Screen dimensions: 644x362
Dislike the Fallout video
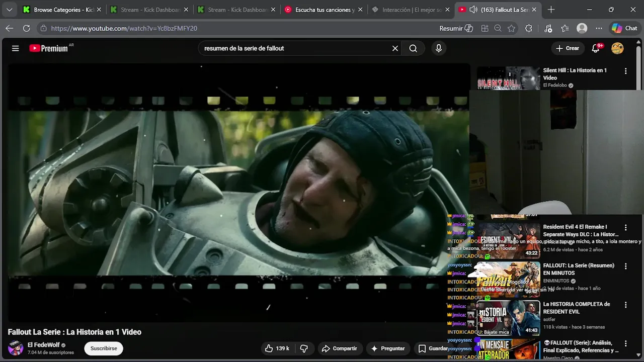click(x=304, y=348)
